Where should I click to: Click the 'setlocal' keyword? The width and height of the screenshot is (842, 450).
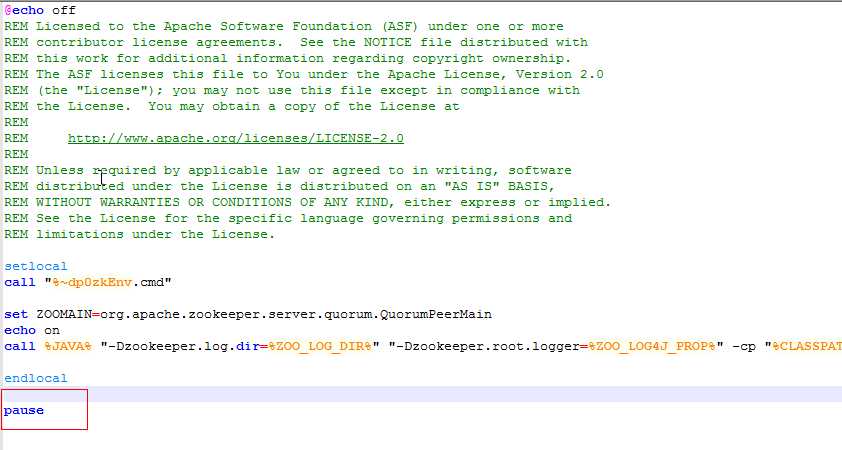tap(36, 266)
